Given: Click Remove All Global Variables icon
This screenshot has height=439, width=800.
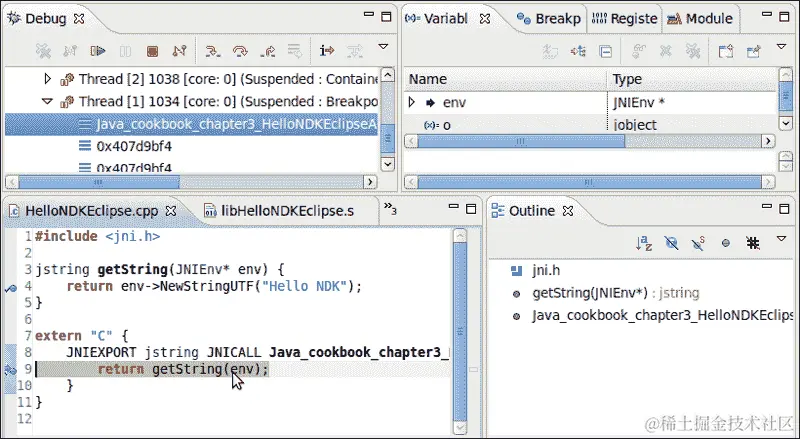Looking at the screenshot, I should [693, 51].
